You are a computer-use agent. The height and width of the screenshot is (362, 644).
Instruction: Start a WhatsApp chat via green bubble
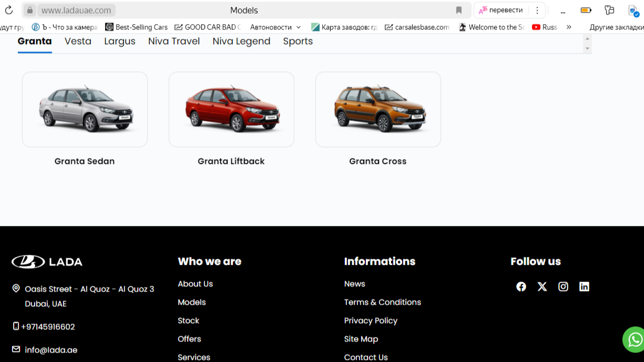[x=634, y=339]
